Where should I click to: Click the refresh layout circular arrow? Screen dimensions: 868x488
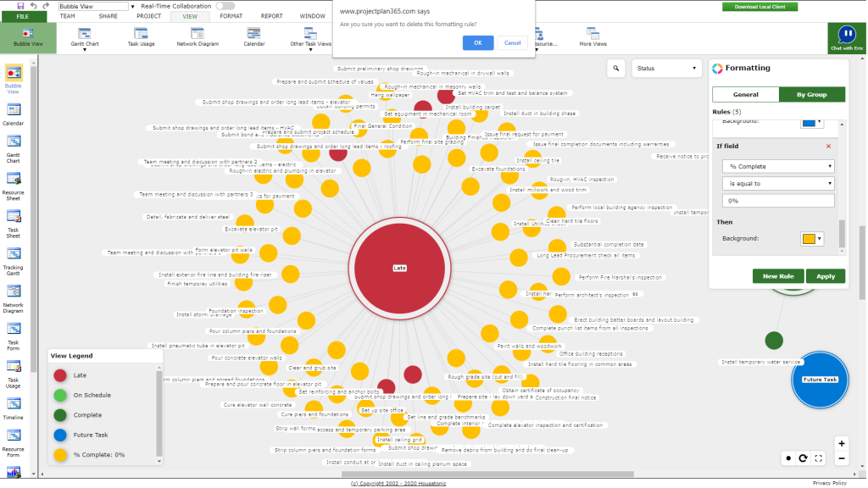click(804, 458)
